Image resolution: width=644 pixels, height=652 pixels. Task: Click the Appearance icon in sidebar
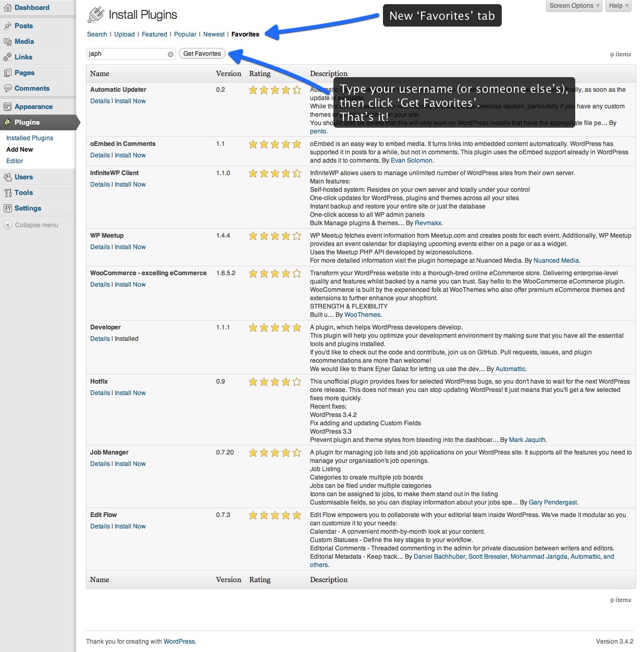click(x=7, y=106)
